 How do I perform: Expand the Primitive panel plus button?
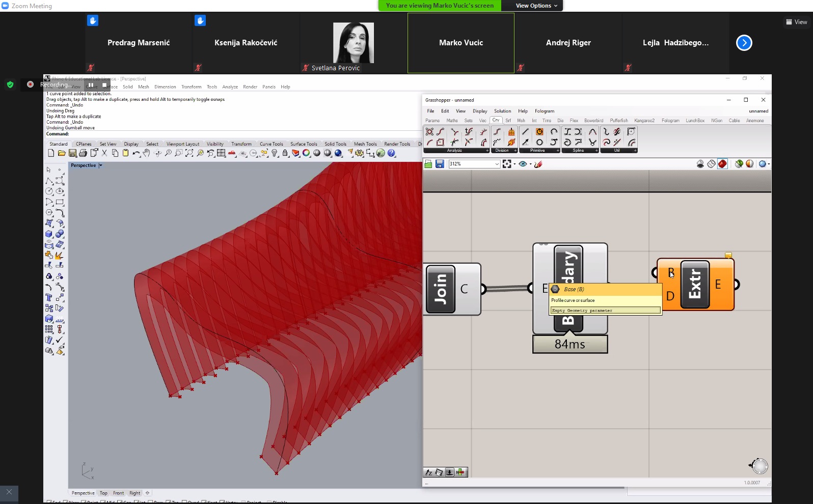558,151
